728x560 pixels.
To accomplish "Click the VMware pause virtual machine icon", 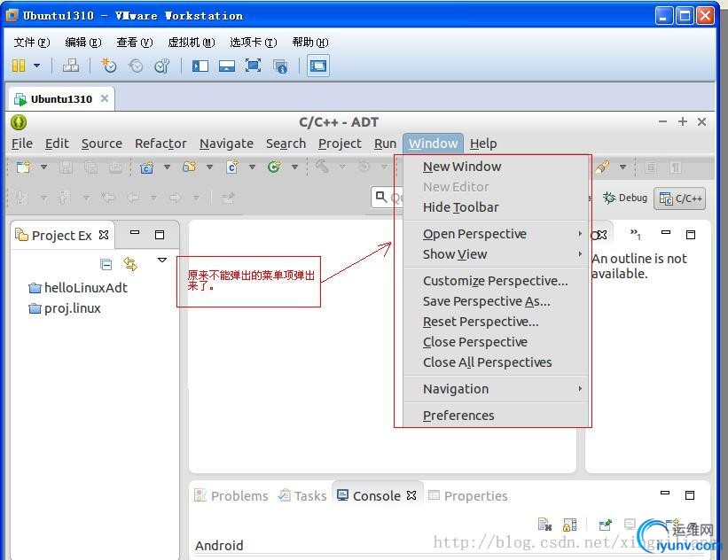I will click(19, 66).
